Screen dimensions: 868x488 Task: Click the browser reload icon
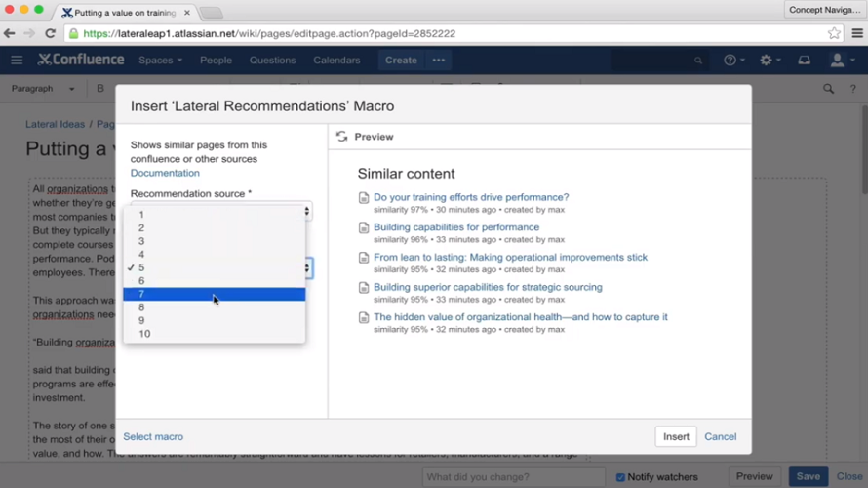(x=51, y=33)
